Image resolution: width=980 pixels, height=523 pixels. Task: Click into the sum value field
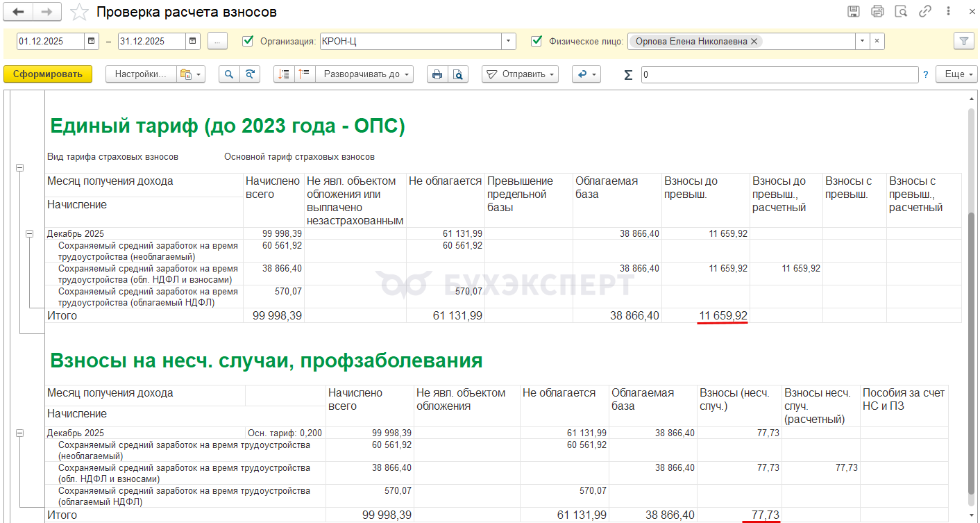[x=779, y=74]
